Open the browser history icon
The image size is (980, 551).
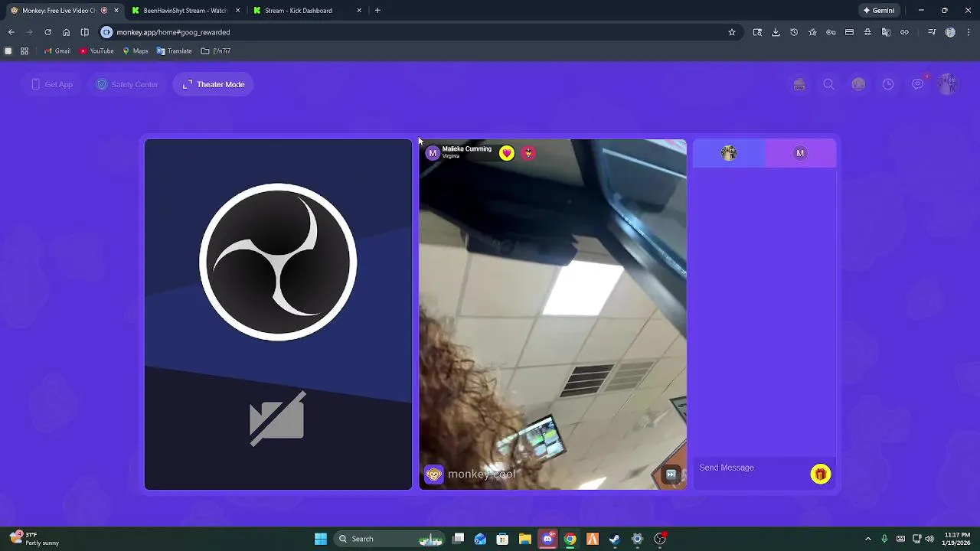[794, 32]
